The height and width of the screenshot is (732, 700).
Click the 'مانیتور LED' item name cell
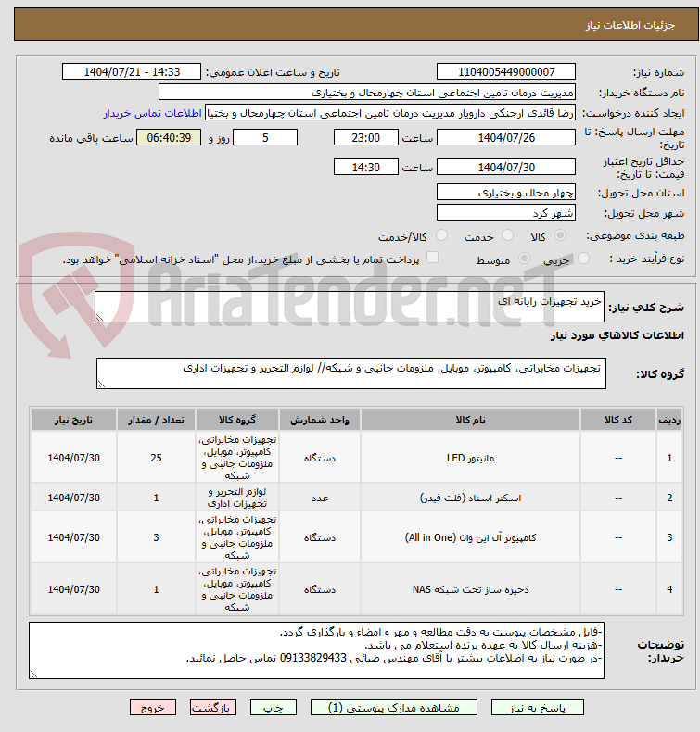[x=470, y=458]
